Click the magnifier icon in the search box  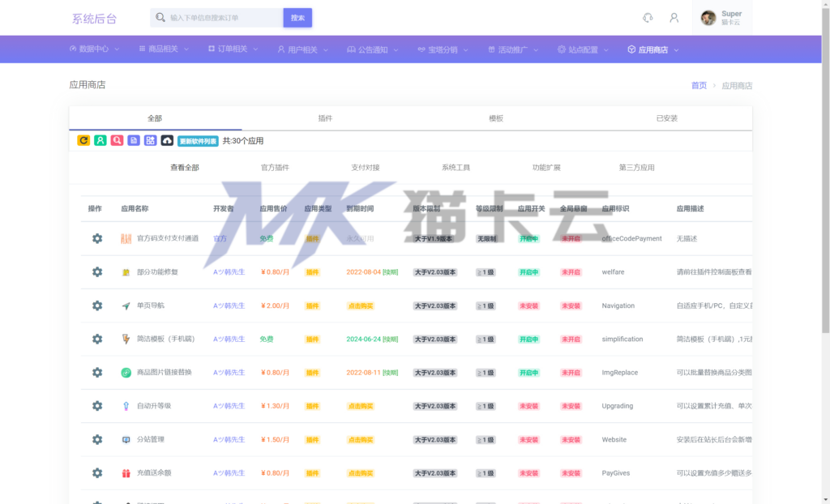point(160,18)
